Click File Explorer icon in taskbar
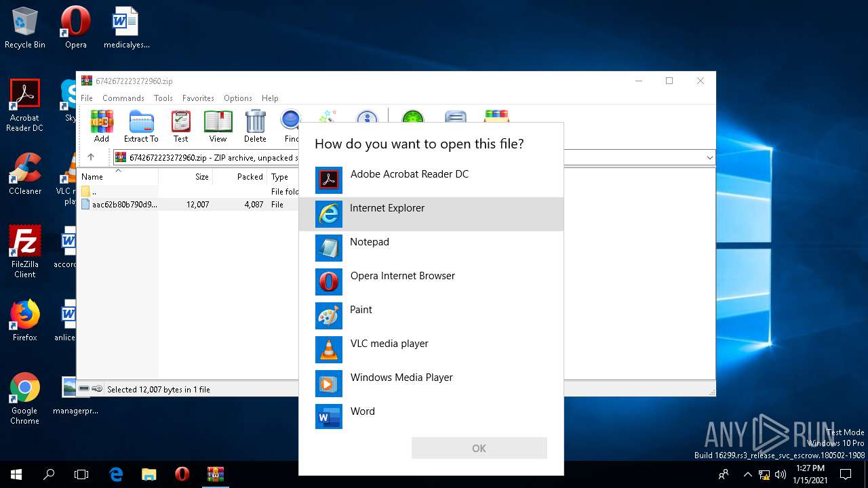The height and width of the screenshot is (488, 868). [x=149, y=474]
